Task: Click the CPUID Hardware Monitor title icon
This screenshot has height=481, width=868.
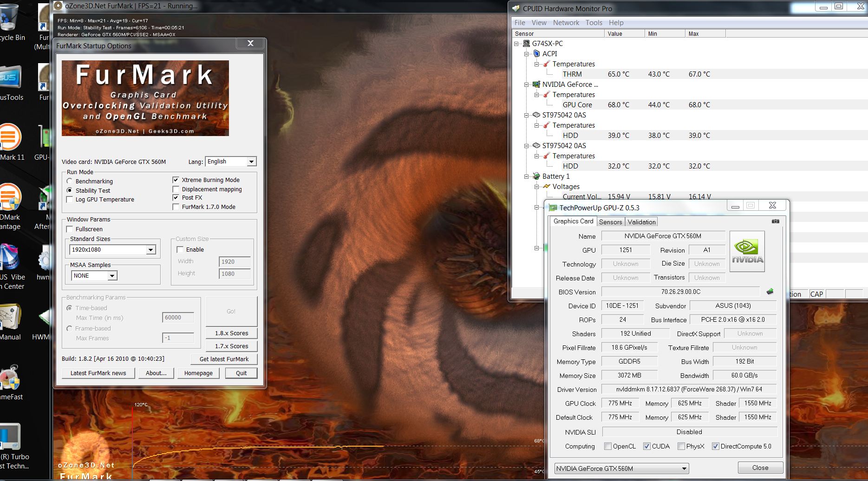Action: [516, 8]
